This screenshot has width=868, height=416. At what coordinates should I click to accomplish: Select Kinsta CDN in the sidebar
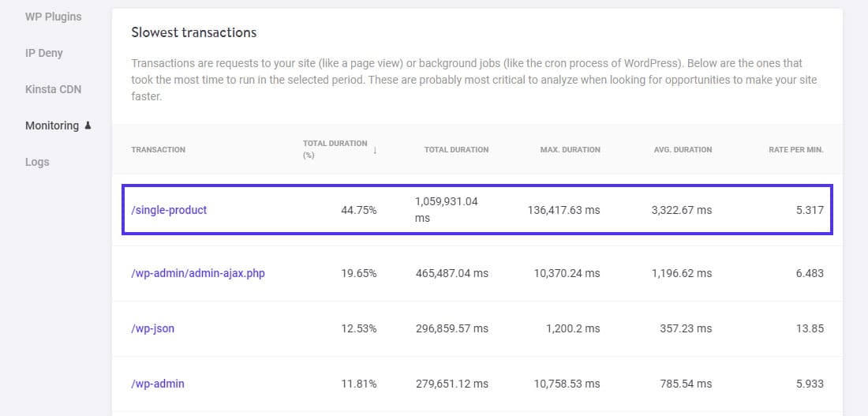tap(53, 89)
